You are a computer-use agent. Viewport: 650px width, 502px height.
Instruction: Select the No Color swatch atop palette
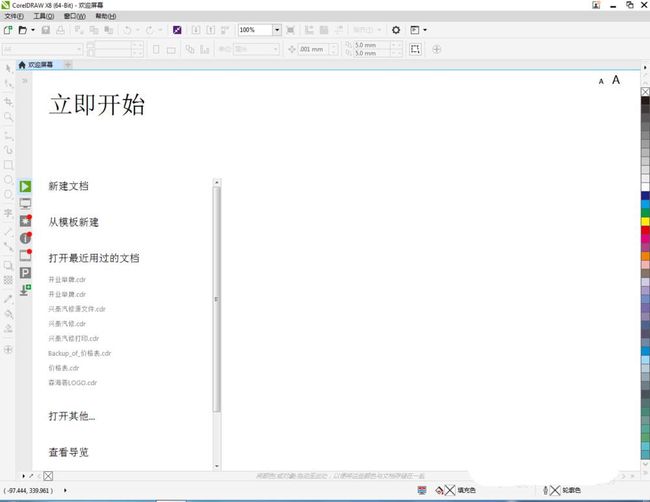tap(645, 92)
